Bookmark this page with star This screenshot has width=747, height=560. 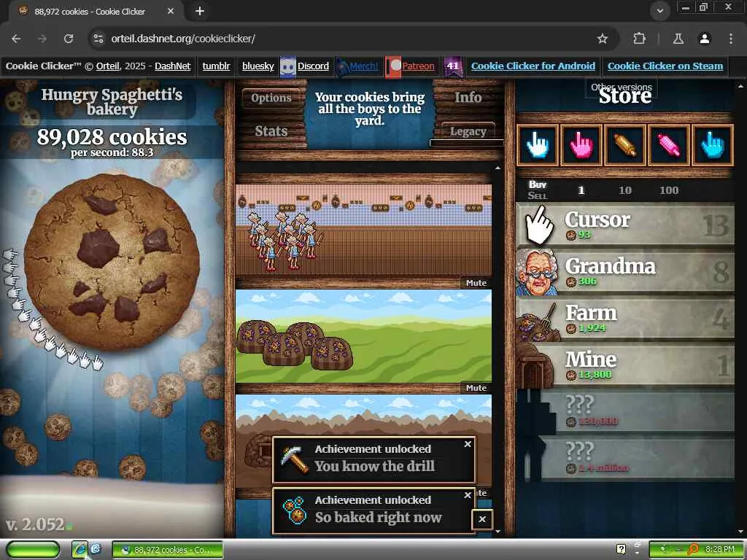pos(603,39)
